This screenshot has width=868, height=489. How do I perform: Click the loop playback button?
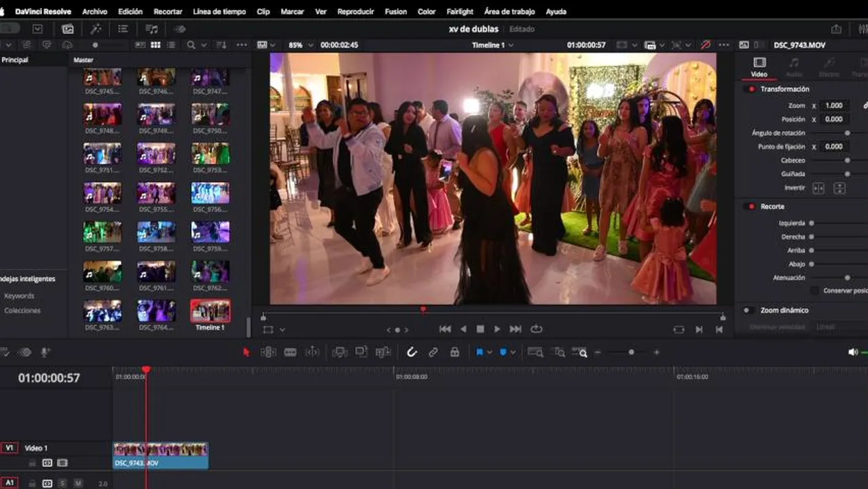coord(537,329)
